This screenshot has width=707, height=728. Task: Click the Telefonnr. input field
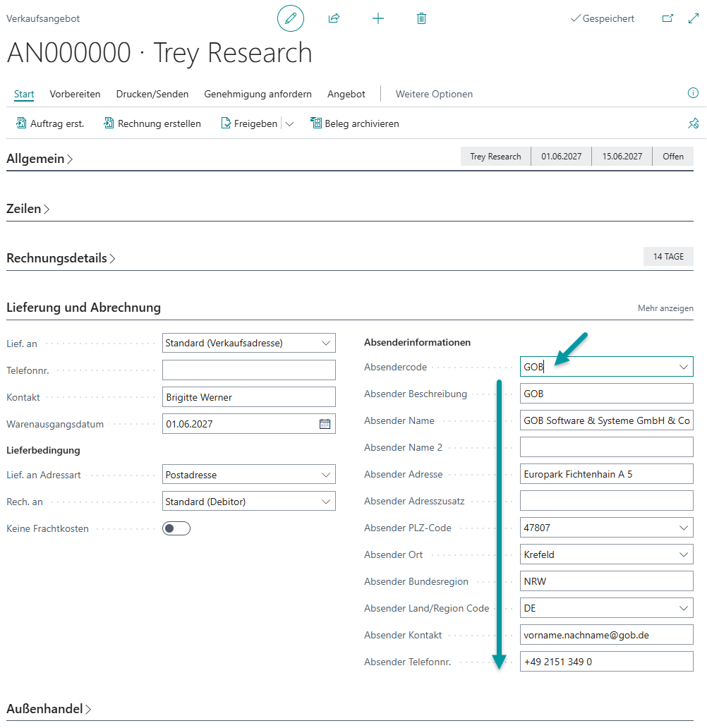(x=248, y=370)
